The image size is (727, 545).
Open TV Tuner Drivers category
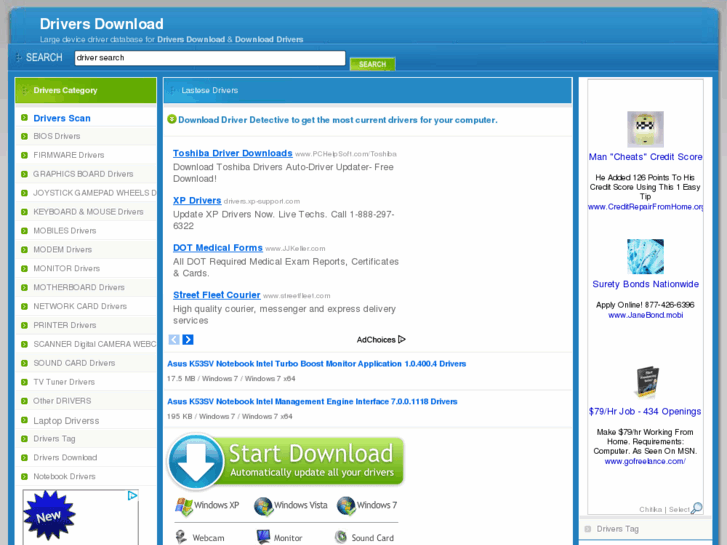tap(64, 382)
